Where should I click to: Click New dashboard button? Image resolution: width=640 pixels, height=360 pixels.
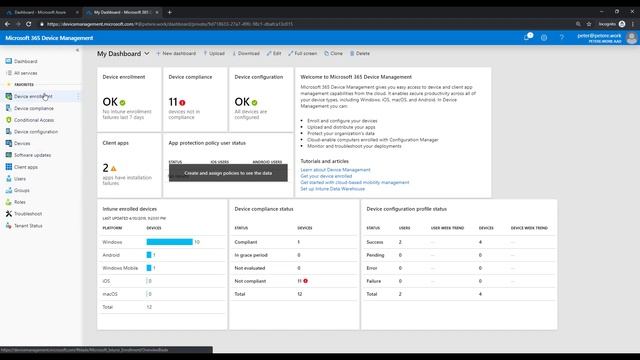(x=176, y=53)
